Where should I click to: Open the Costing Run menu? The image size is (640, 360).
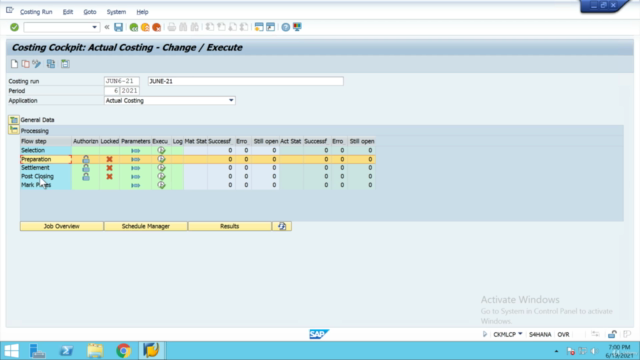36,12
